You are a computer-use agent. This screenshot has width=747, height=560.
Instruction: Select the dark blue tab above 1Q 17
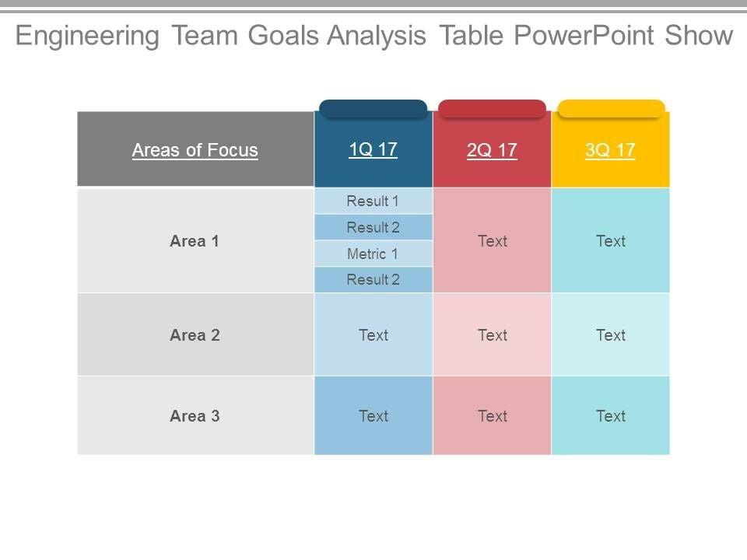point(373,109)
